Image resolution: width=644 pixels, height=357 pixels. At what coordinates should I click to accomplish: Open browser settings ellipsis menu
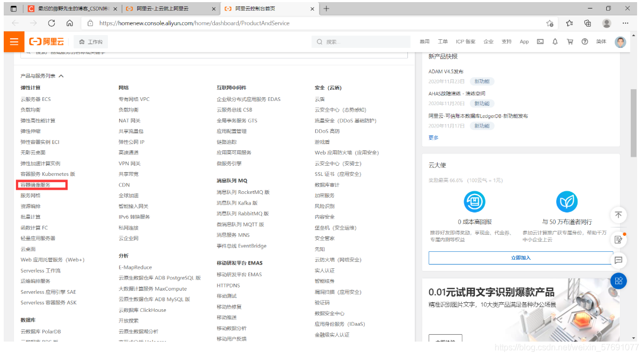pyautogui.click(x=625, y=23)
